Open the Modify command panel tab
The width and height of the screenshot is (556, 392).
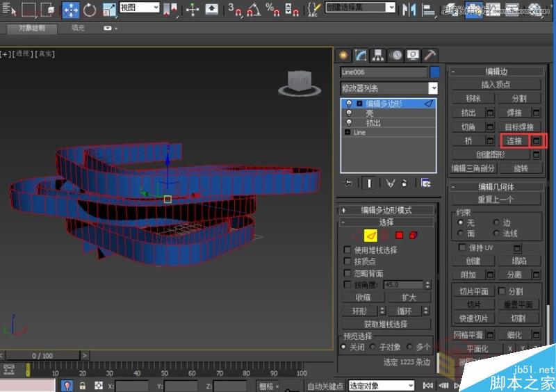coord(361,56)
